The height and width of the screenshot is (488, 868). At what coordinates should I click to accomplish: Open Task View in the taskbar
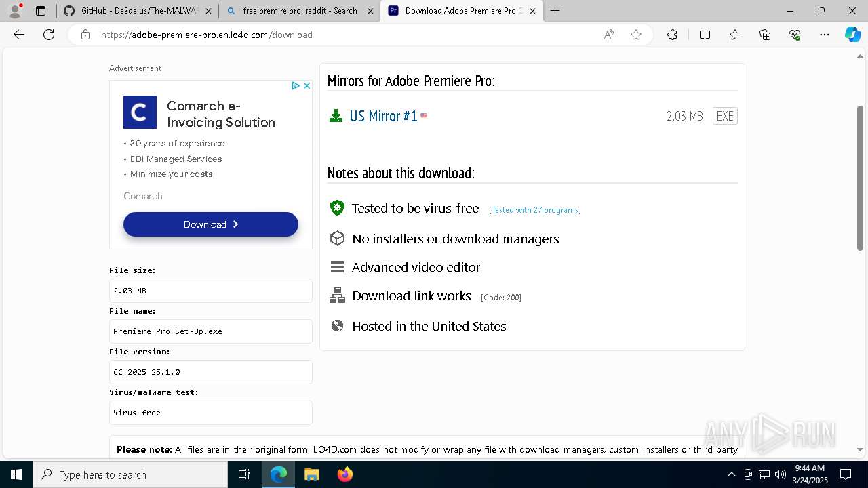[x=244, y=474]
